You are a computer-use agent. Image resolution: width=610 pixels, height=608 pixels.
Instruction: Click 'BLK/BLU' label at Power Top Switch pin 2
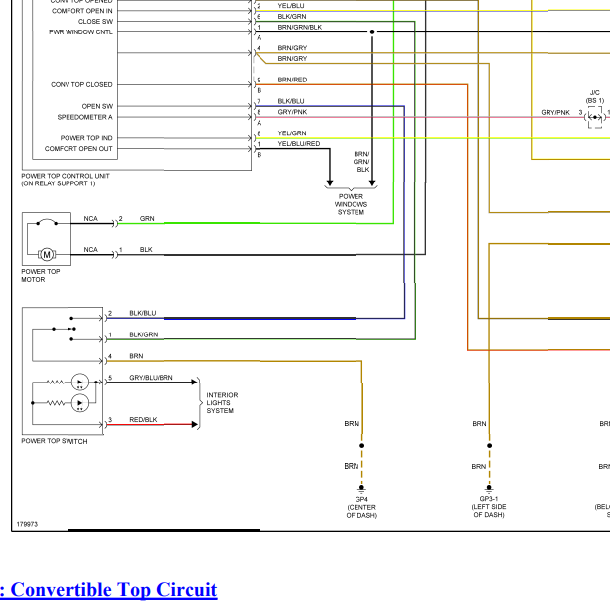click(143, 313)
